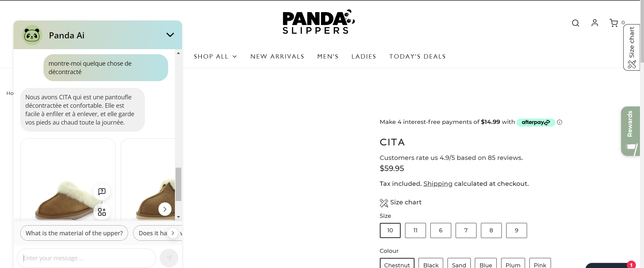Click the chat message input field
The height and width of the screenshot is (268, 644).
coord(86,258)
